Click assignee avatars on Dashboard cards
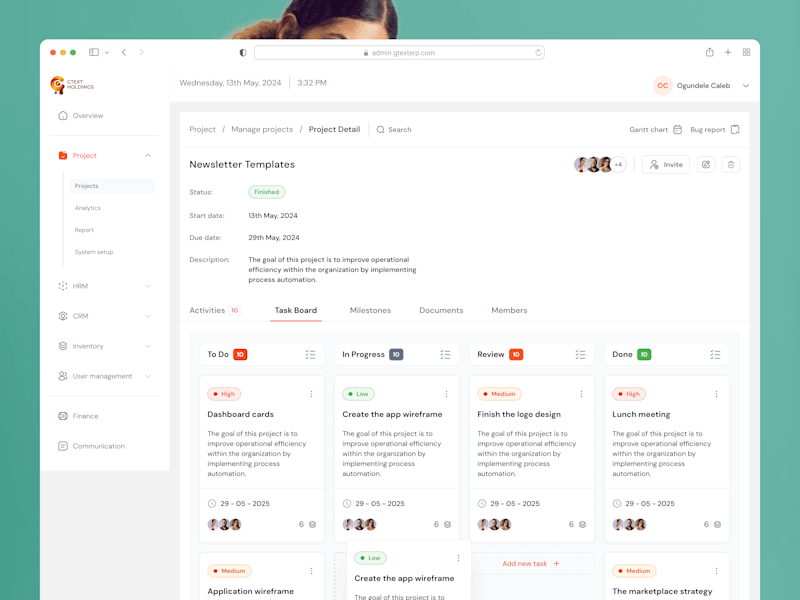800x600 pixels. click(x=224, y=524)
